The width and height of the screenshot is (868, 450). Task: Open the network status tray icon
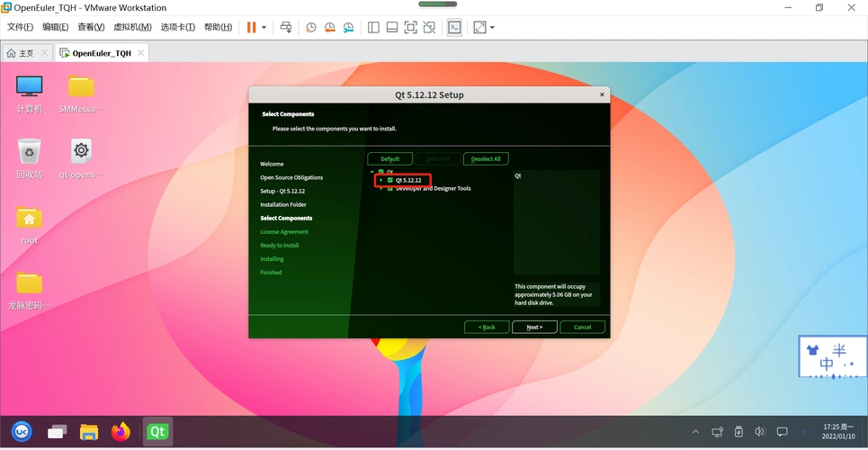[718, 432]
